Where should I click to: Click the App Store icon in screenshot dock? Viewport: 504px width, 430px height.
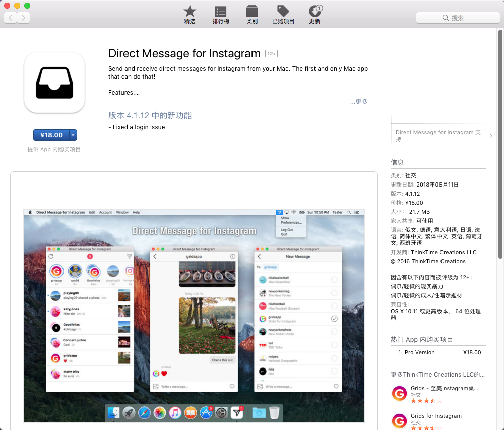[x=206, y=413]
